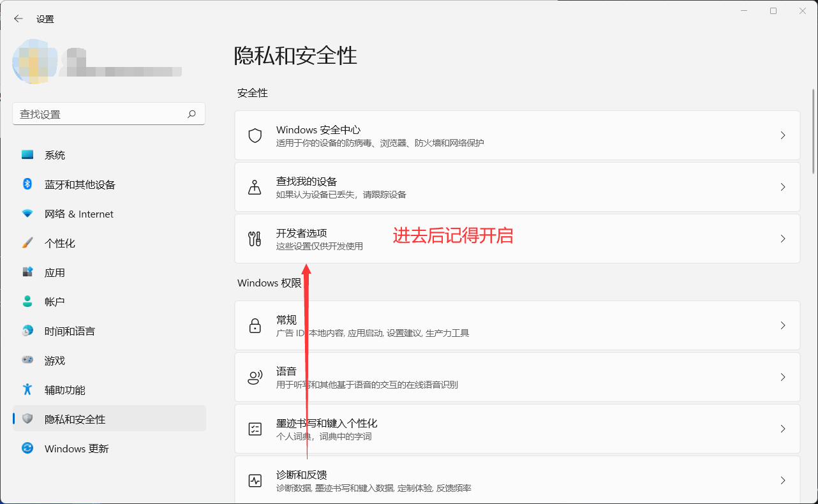Open 开发者选项 using its right chevron

(783, 239)
